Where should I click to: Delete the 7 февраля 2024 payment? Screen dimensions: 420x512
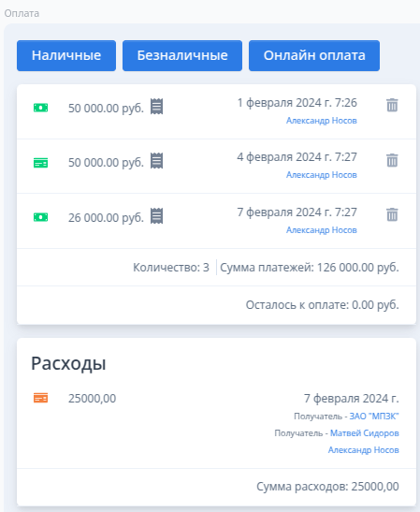pos(392,214)
